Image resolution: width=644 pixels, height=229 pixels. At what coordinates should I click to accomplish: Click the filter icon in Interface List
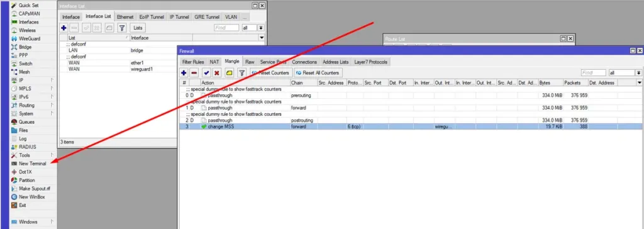122,28
